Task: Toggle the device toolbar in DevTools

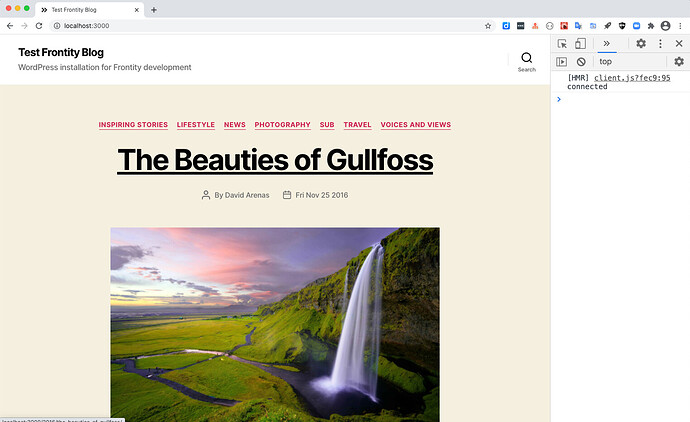Action: pos(580,44)
